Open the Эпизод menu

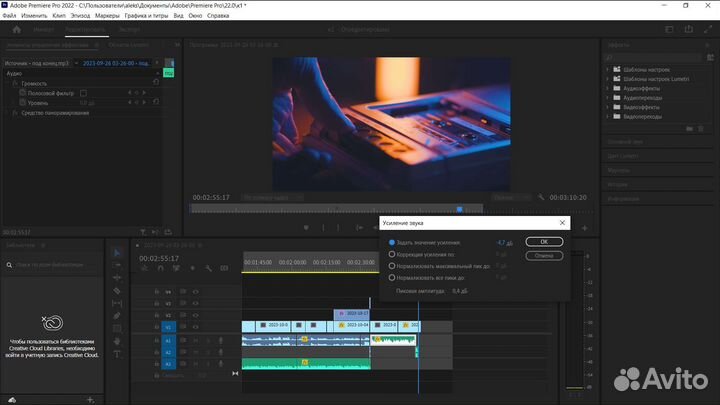point(80,16)
